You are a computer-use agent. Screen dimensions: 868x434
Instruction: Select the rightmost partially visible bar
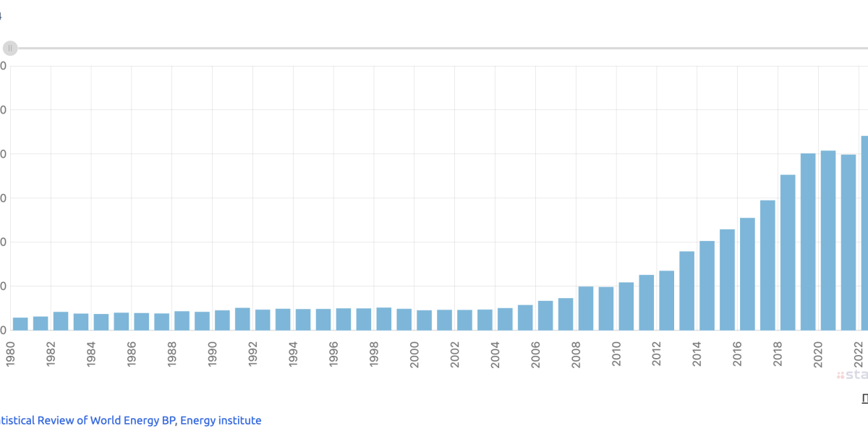pos(864,233)
